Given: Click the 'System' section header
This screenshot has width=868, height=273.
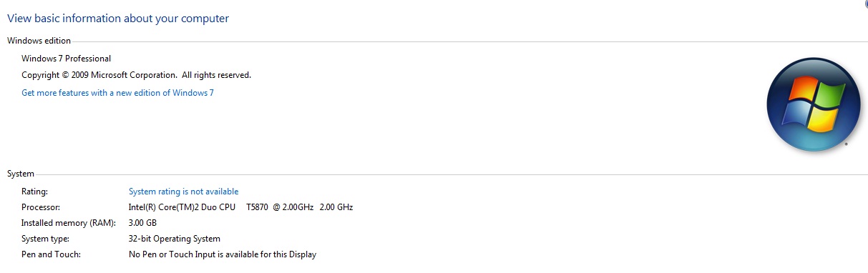Looking at the screenshot, I should (21, 174).
